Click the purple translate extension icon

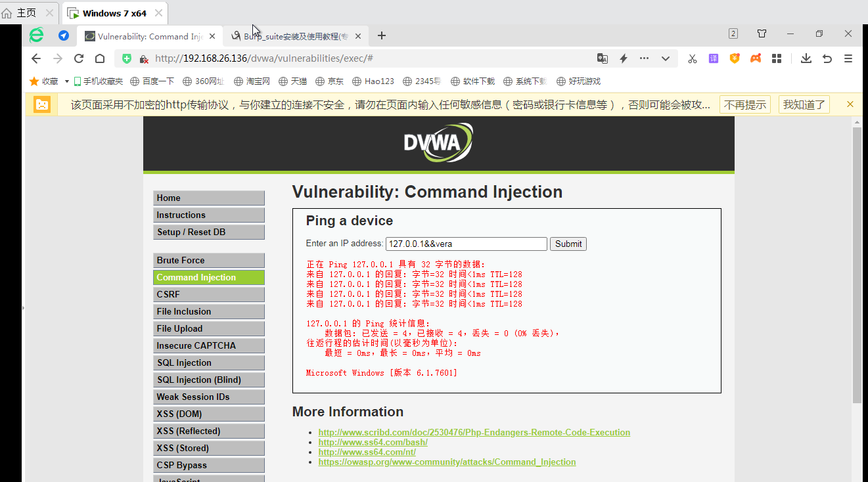pos(714,58)
